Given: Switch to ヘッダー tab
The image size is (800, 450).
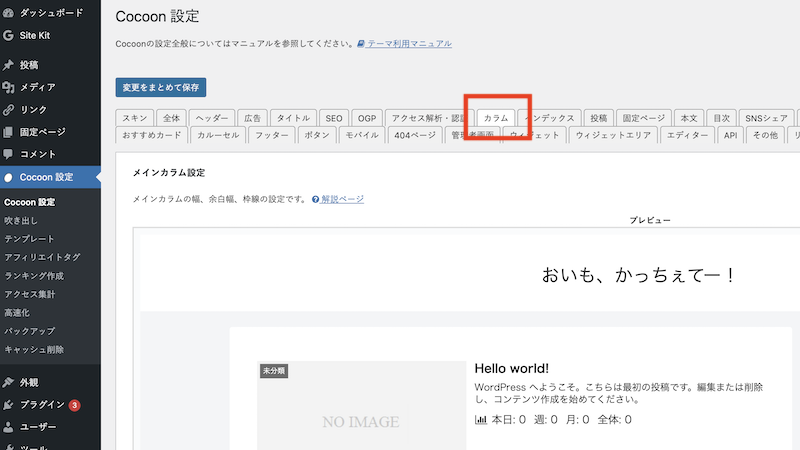Looking at the screenshot, I should (212, 118).
